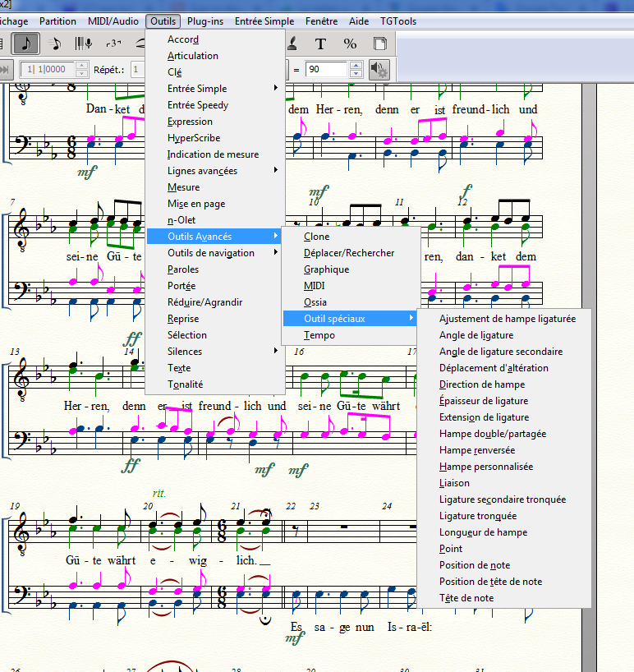This screenshot has height=672, width=634.
Task: Select the Page Layout tool icon
Action: pos(379,44)
